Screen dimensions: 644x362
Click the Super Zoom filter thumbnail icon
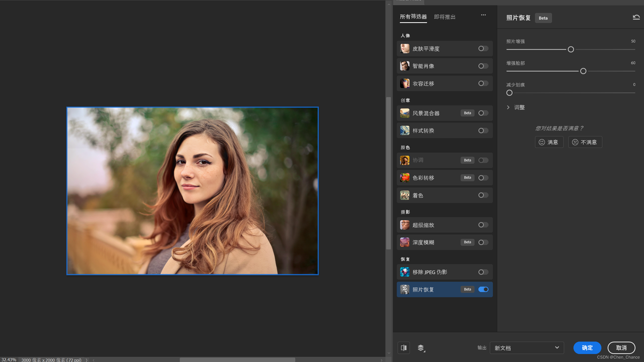tap(405, 225)
